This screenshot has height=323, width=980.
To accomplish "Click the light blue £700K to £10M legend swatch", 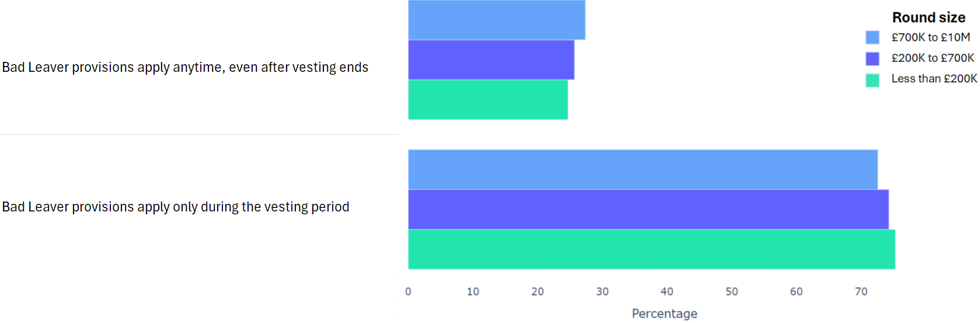I will tap(872, 37).
